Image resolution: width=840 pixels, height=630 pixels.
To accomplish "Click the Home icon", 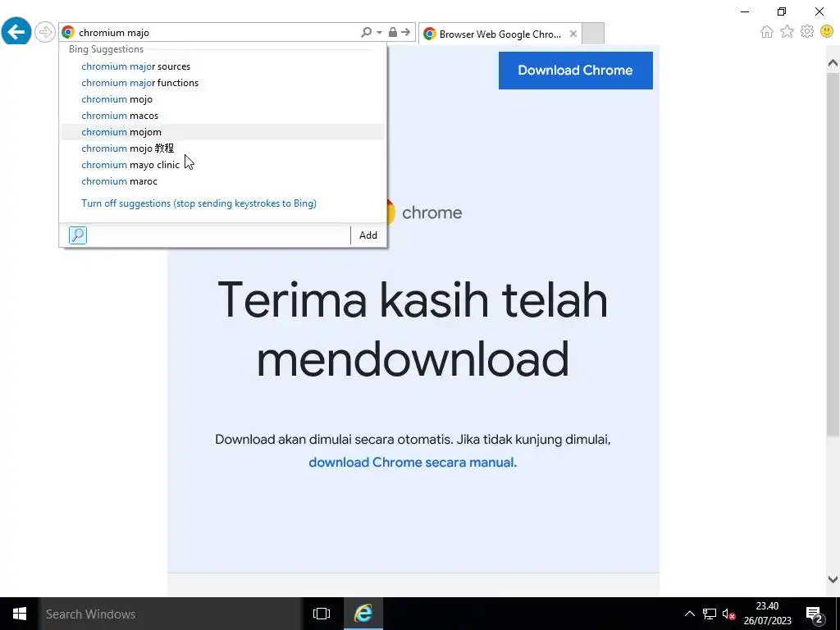I will tap(767, 32).
